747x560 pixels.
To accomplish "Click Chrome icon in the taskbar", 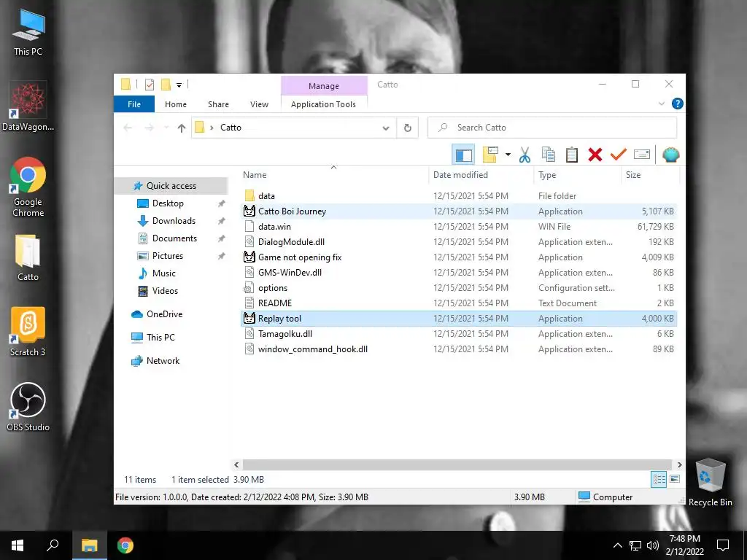I will coord(125,545).
